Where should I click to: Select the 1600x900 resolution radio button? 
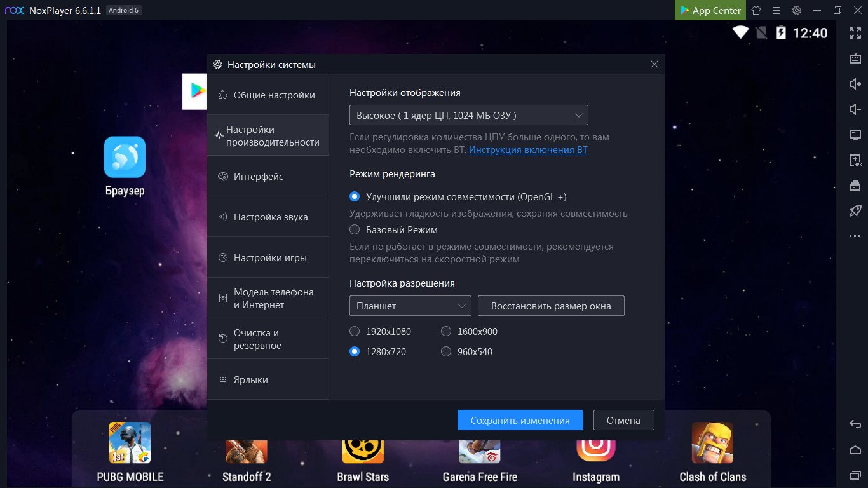(446, 331)
